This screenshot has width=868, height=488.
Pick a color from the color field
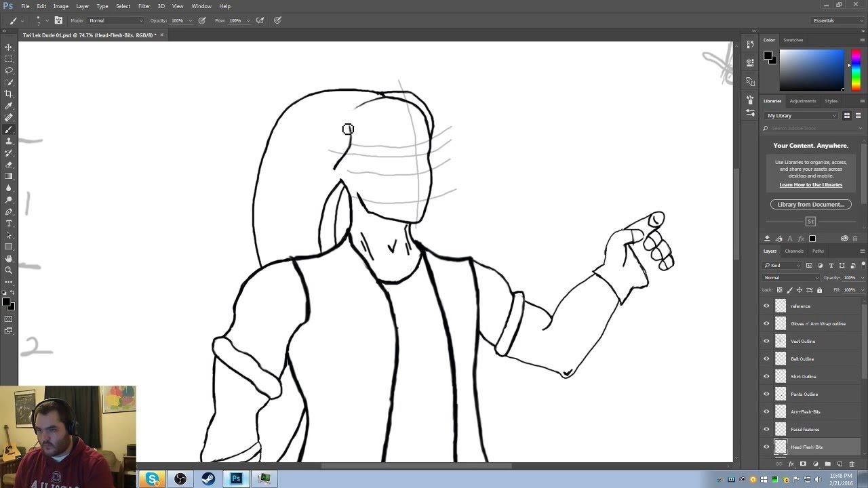(812, 70)
